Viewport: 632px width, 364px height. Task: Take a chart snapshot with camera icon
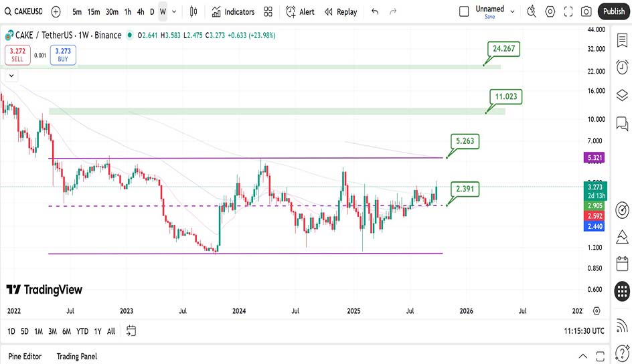(x=586, y=11)
